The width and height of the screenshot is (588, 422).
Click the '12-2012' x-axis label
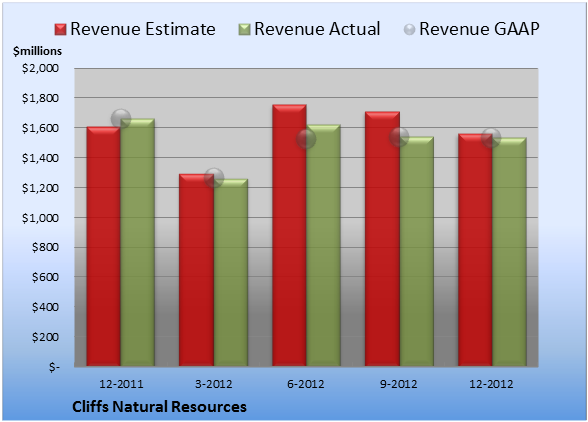[x=491, y=384]
